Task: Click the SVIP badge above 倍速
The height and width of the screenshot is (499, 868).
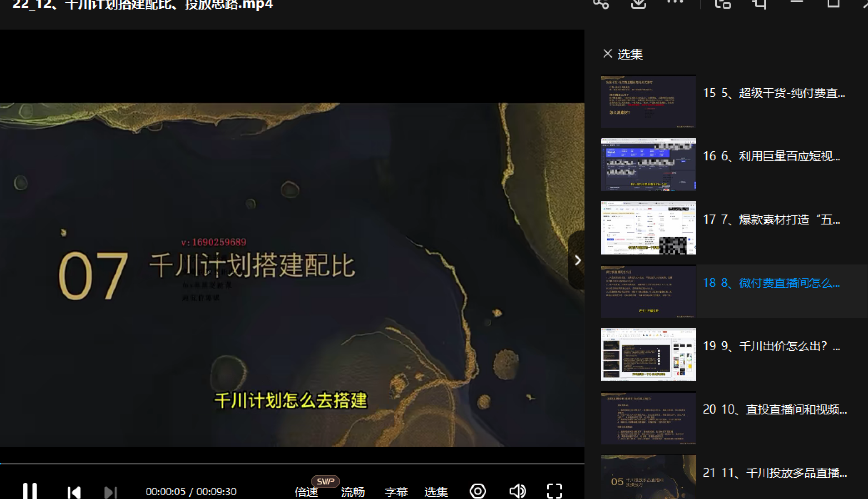Action: point(325,481)
